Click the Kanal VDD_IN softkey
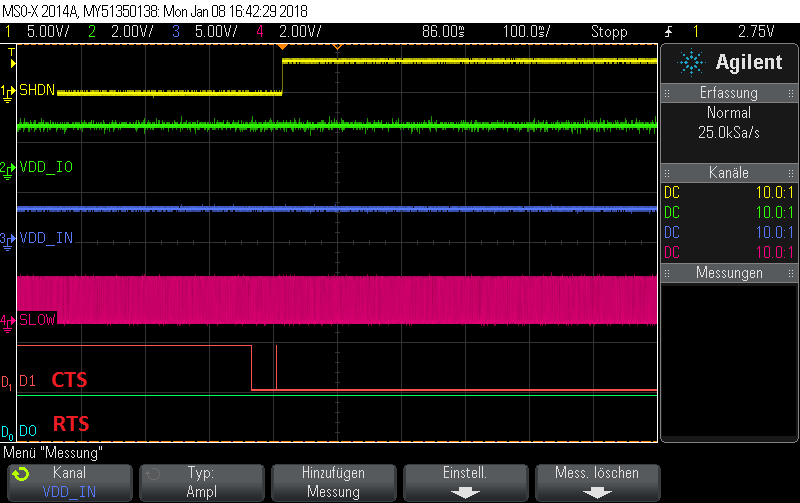800x503 pixels. [x=69, y=483]
